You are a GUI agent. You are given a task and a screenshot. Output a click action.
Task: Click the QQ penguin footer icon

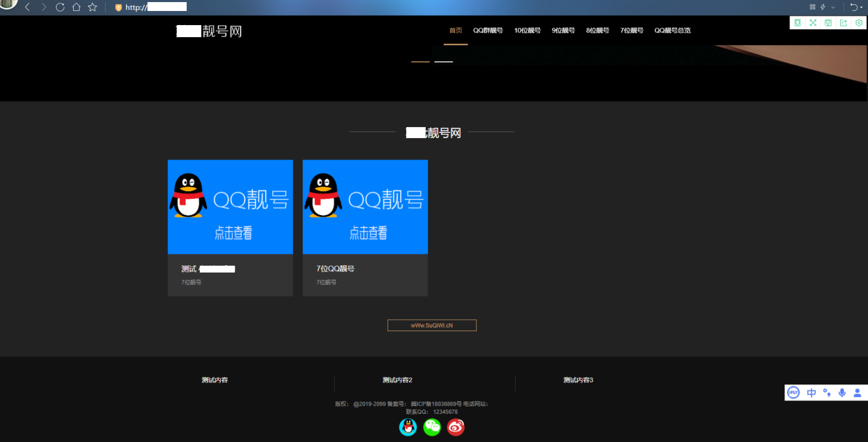[408, 427]
